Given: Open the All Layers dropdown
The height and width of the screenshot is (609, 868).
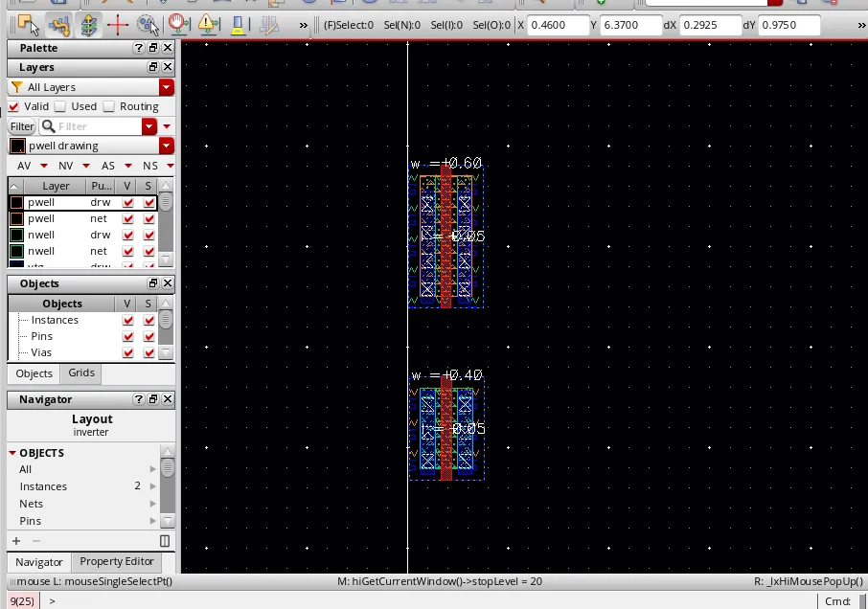Looking at the screenshot, I should point(167,87).
